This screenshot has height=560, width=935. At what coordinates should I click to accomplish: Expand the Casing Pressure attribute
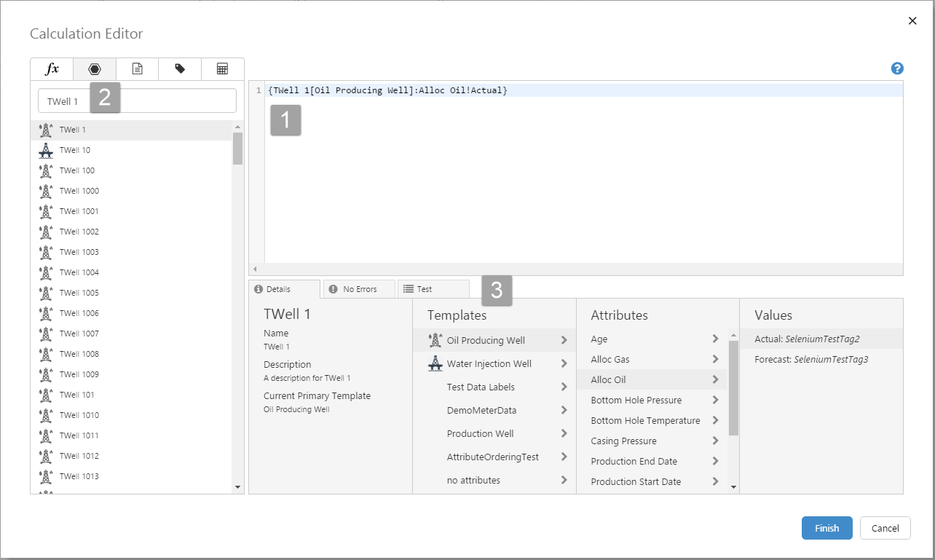pos(715,441)
